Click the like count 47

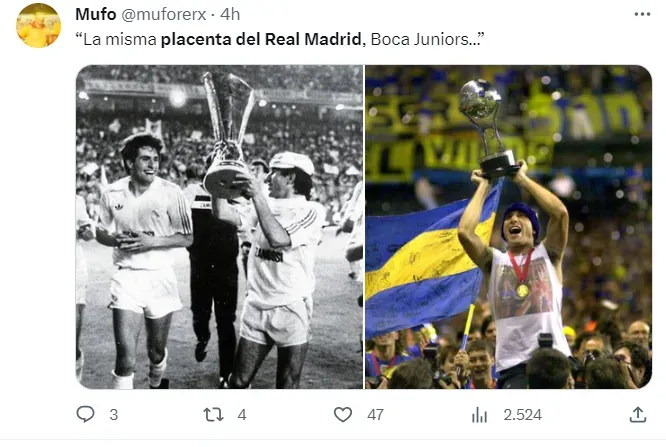[377, 414]
